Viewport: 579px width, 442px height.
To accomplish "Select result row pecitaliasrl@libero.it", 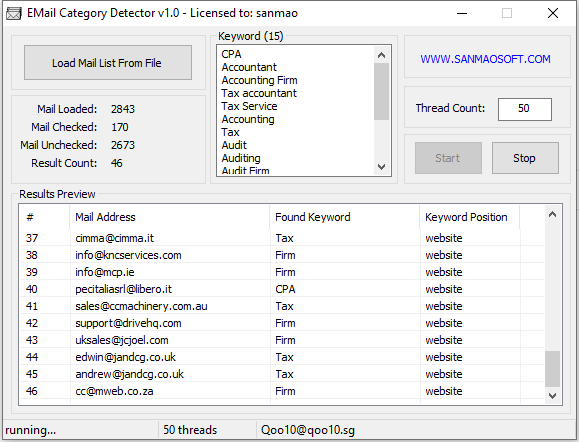I will point(281,289).
